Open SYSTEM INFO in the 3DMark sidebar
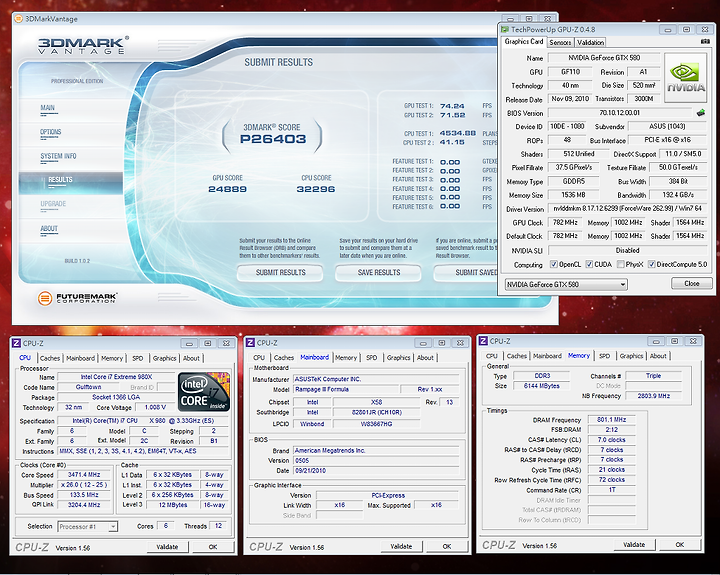720x575 pixels. 58,157
